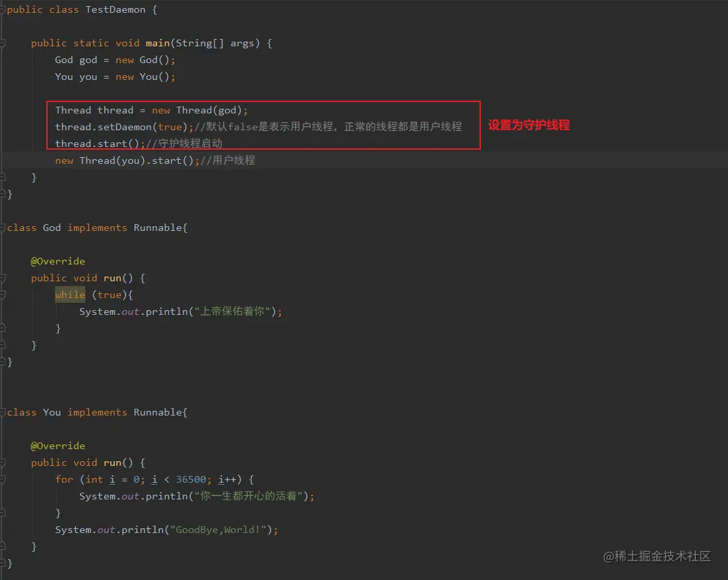The width and height of the screenshot is (728, 580).
Task: Click the string "上帝保佑着你"
Action: pos(232,311)
